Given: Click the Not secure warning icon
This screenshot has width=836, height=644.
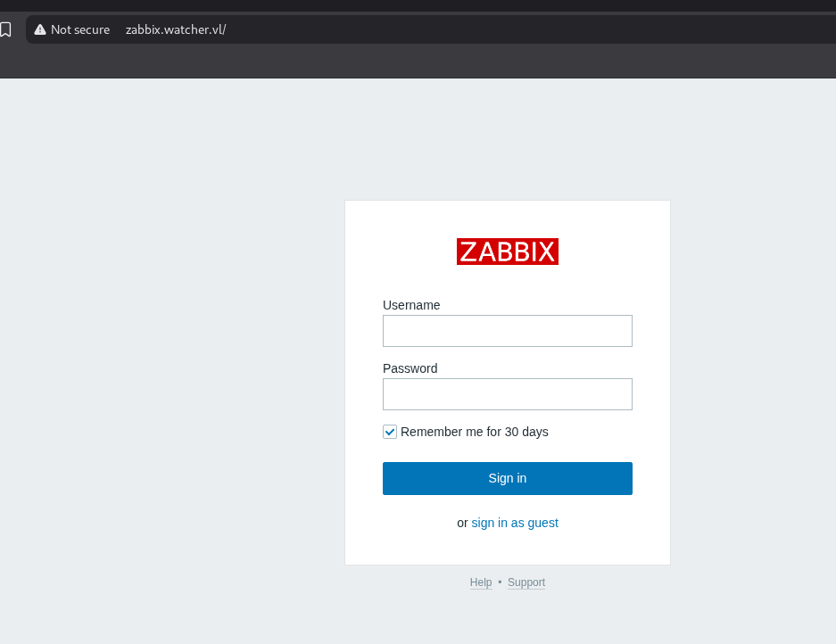Looking at the screenshot, I should pos(40,29).
